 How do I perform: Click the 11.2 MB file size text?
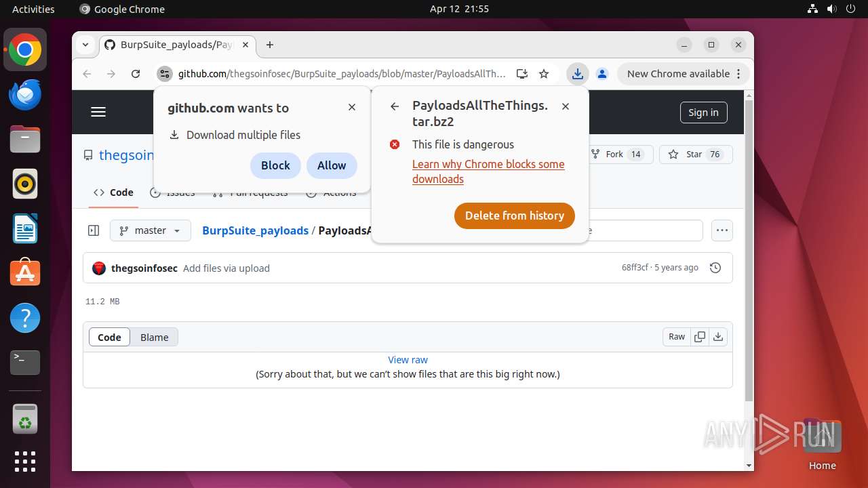click(x=102, y=302)
